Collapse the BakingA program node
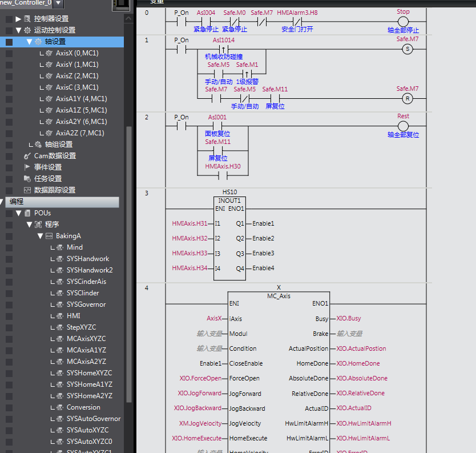Screen dimensions: 476x453 40,236
